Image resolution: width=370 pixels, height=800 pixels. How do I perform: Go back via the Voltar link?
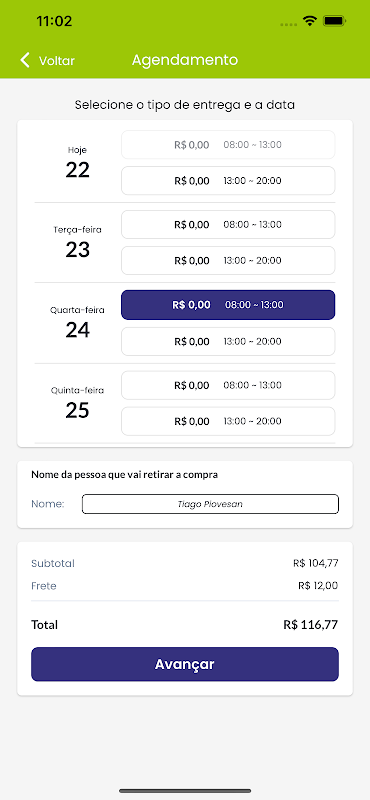57,61
